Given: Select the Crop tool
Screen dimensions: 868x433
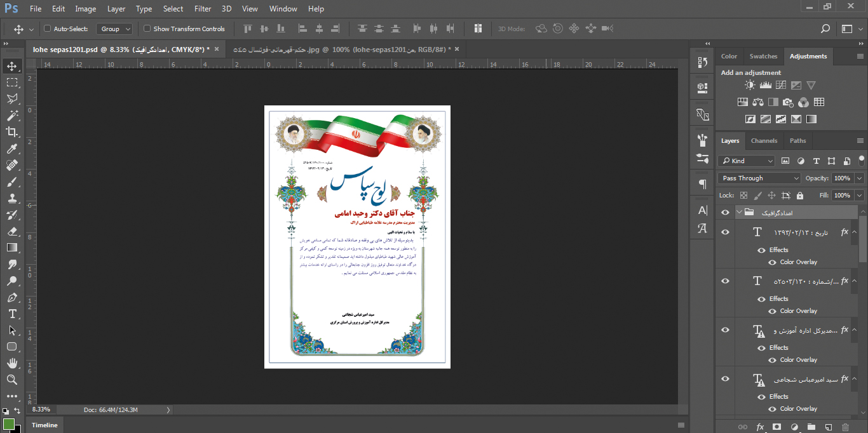Looking at the screenshot, I should [x=12, y=132].
